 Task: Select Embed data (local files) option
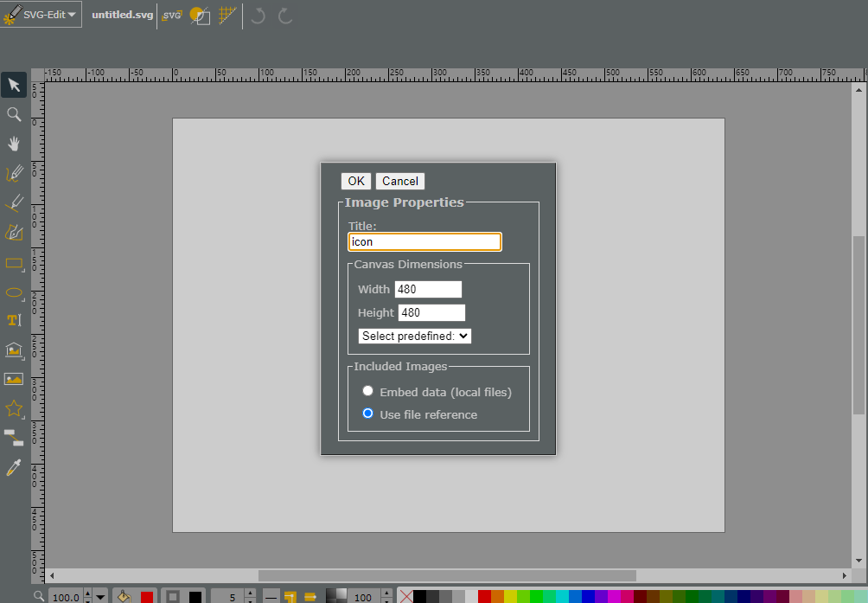point(367,391)
